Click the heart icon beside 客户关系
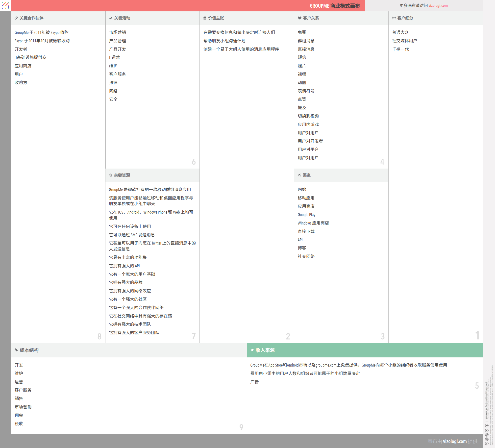Screen dimensions: 495x448 tap(299, 18)
